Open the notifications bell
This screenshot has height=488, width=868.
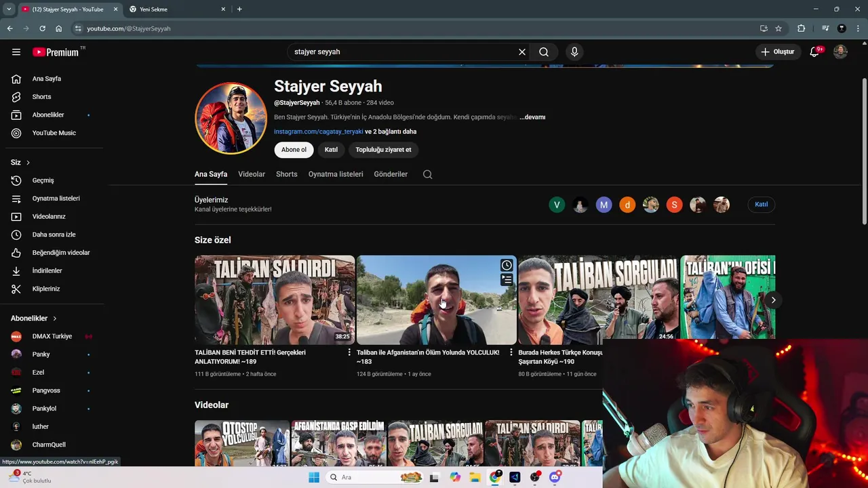tap(814, 52)
